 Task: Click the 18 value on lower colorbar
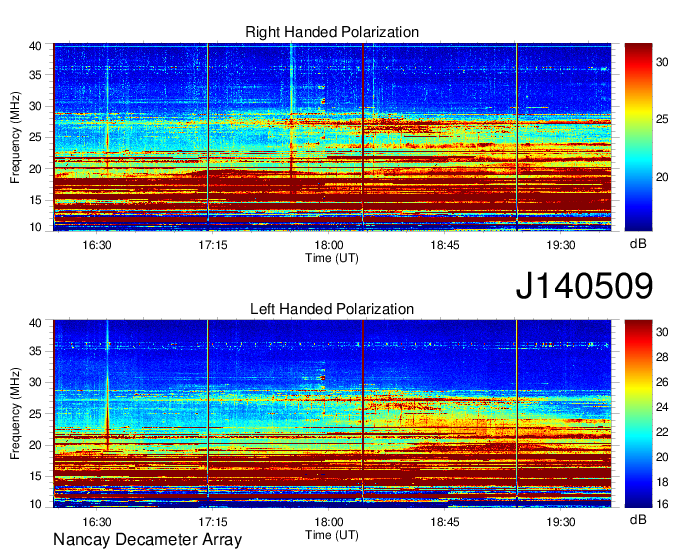[662, 482]
